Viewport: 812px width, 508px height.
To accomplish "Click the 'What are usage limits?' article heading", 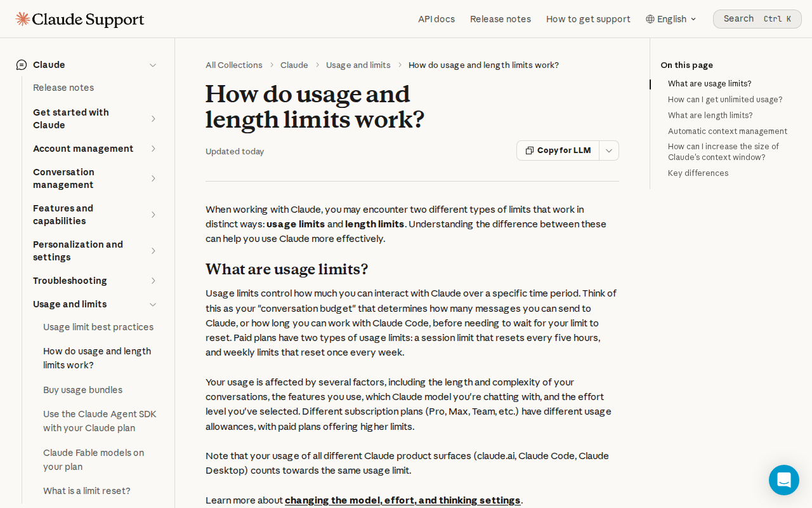I will click(287, 269).
